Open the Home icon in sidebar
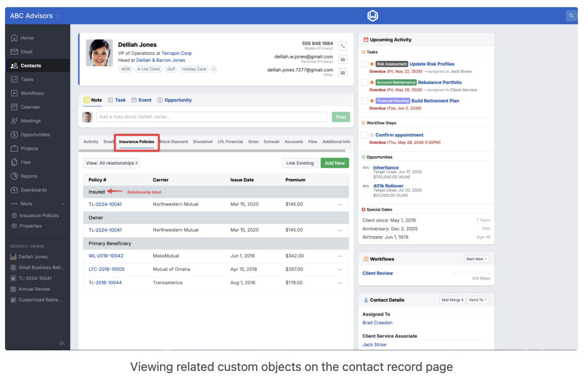Viewport: 588px width, 383px height. point(14,38)
